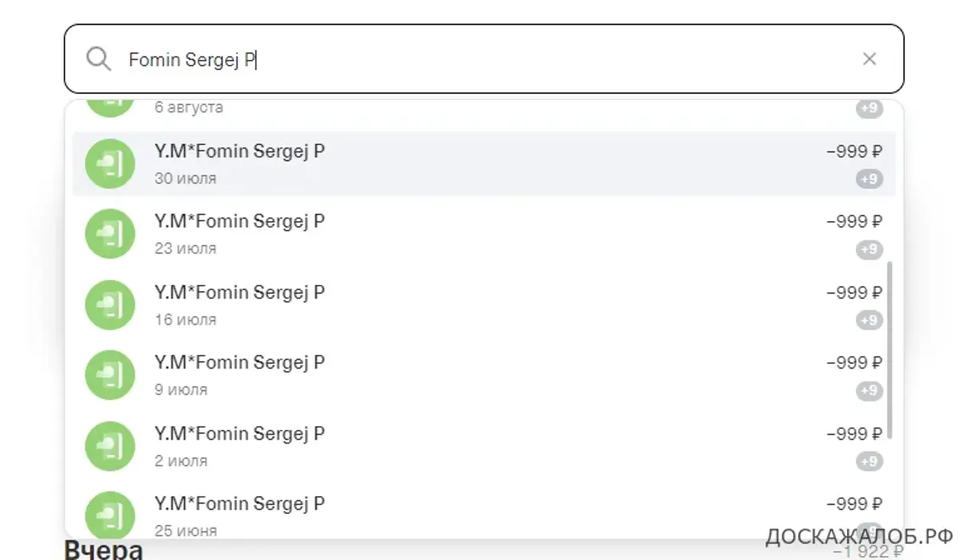Select the −999 ₽ amount for 9 июля

pos(854,363)
